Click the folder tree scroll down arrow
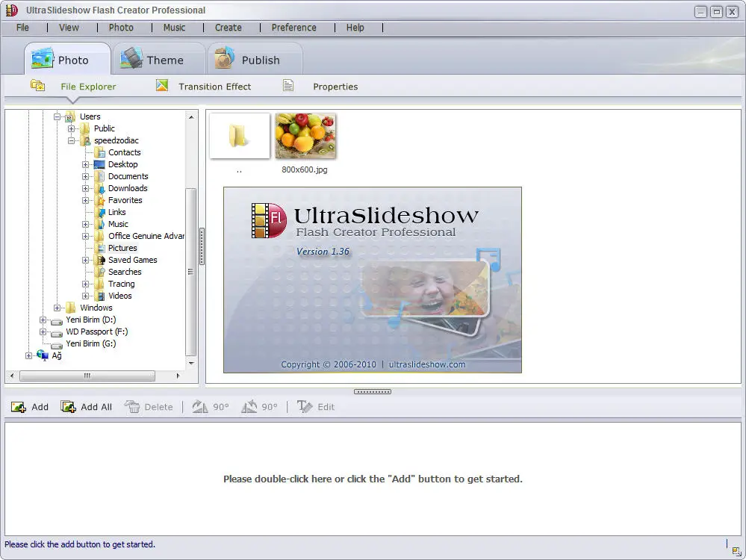This screenshot has width=746, height=560. 191,364
